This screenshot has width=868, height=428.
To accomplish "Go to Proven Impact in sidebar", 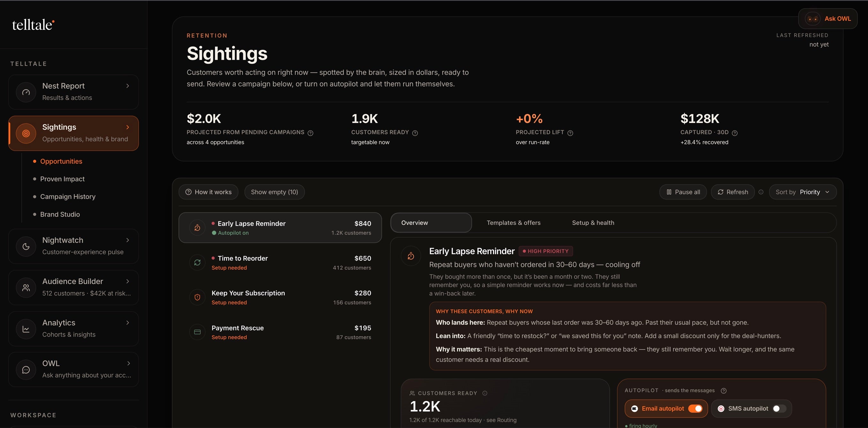I will pos(62,179).
